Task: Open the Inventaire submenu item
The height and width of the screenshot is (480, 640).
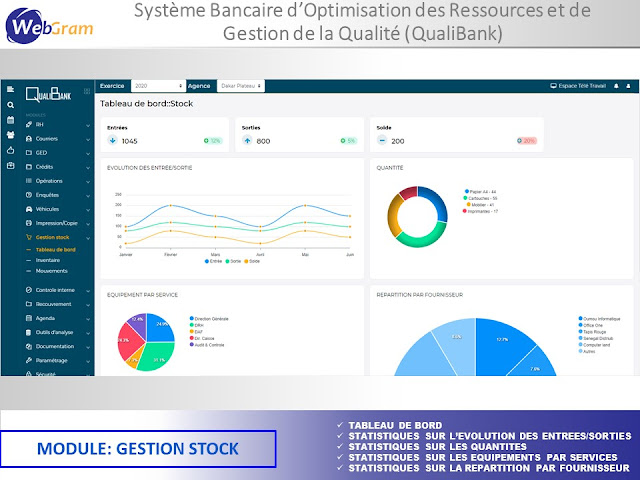Action: click(48, 260)
